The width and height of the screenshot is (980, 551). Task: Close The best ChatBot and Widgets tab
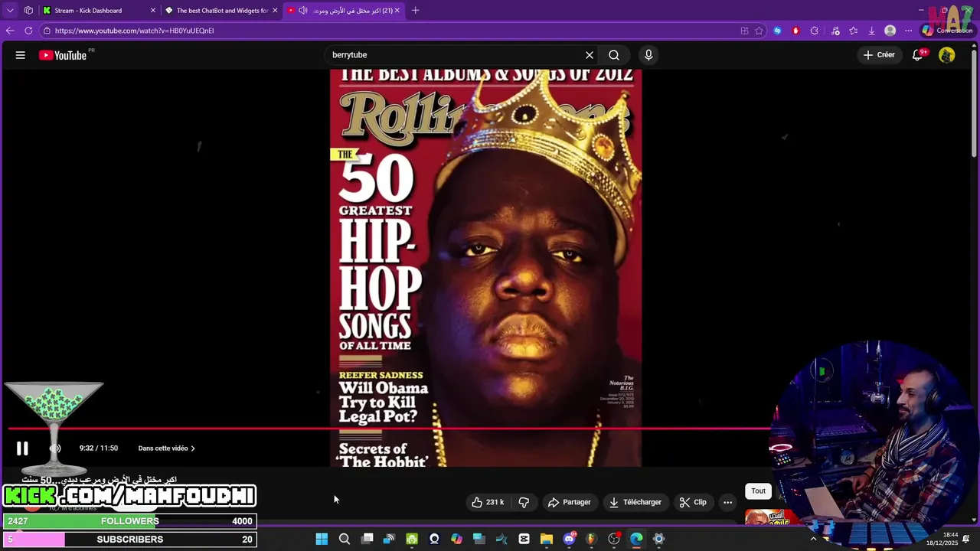coord(275,11)
